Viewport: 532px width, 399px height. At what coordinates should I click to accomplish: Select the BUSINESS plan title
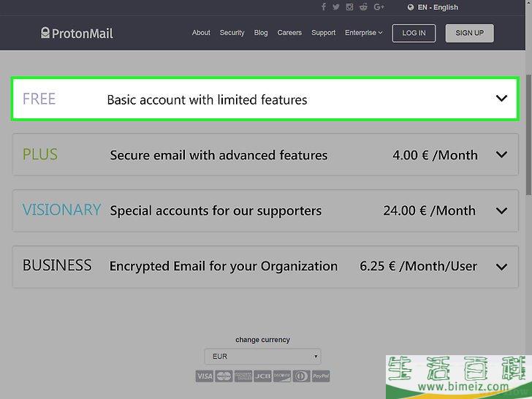(x=57, y=265)
